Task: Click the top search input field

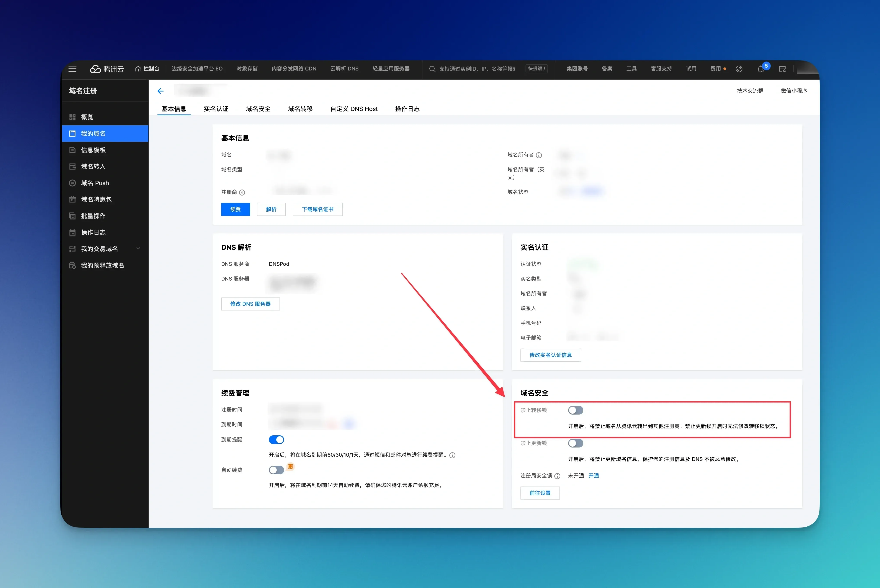Action: click(x=477, y=69)
